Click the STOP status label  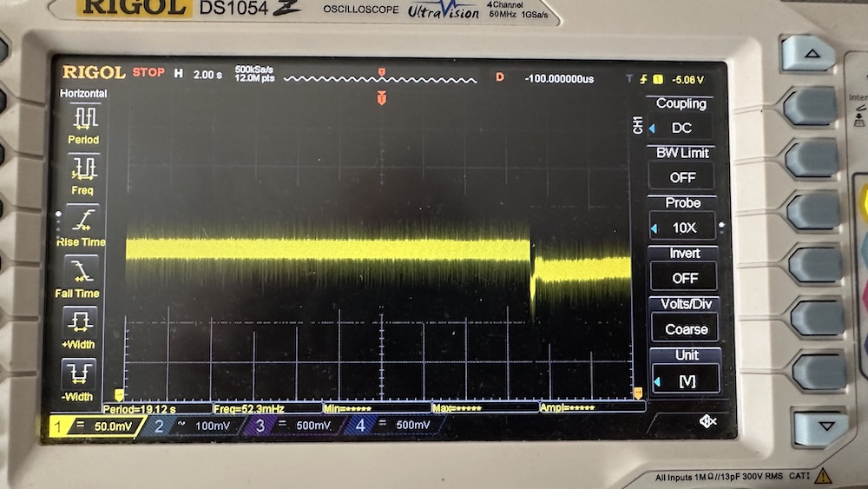[x=148, y=73]
